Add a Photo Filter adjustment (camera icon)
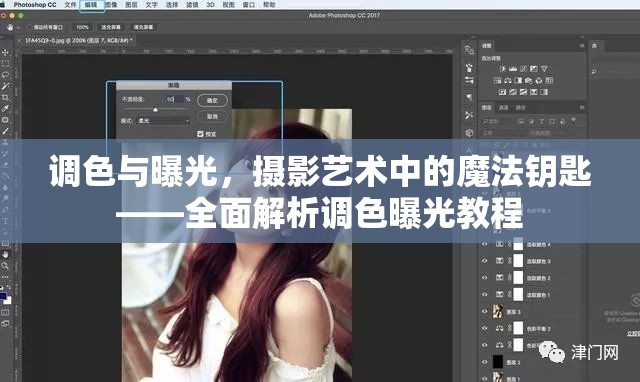 click(529, 80)
